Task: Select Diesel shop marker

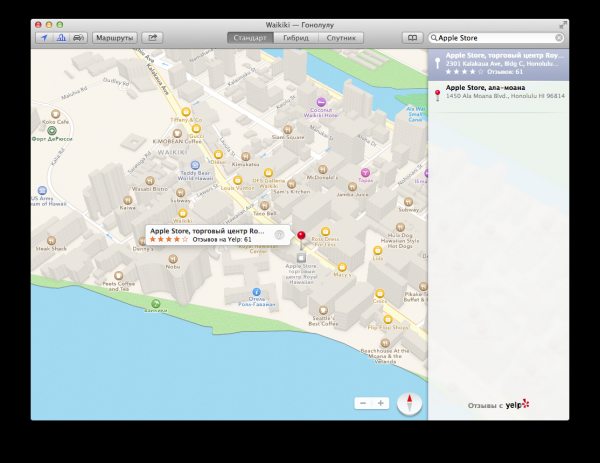Action: 218,154
